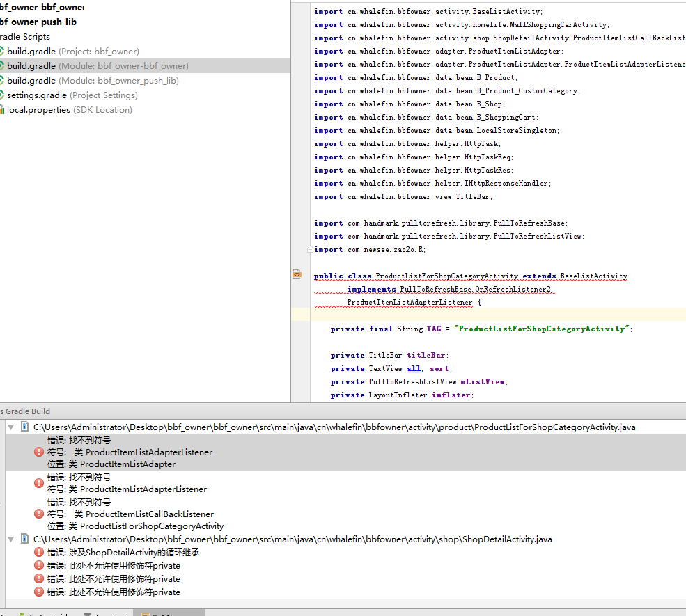Click the titleBar field name
Screen dimensions: 686x616
pyautogui.click(x=426, y=356)
